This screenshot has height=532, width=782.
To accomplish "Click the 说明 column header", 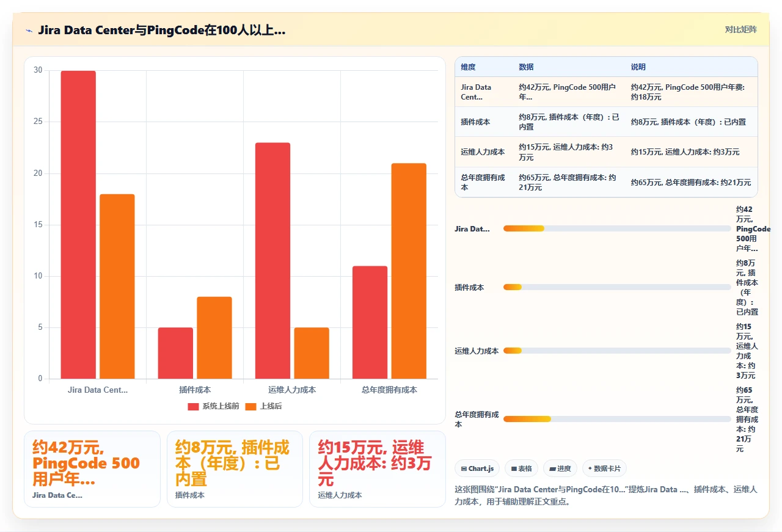I will 638,67.
